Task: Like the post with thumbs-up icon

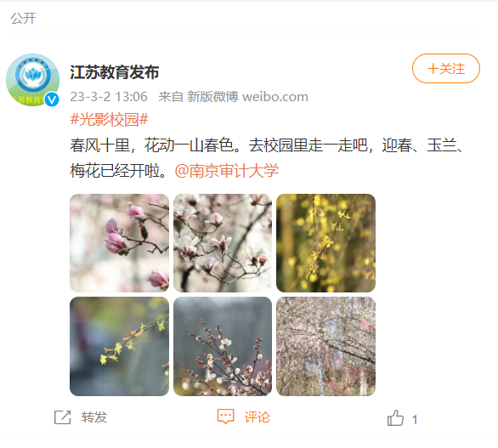Action: coord(395,417)
